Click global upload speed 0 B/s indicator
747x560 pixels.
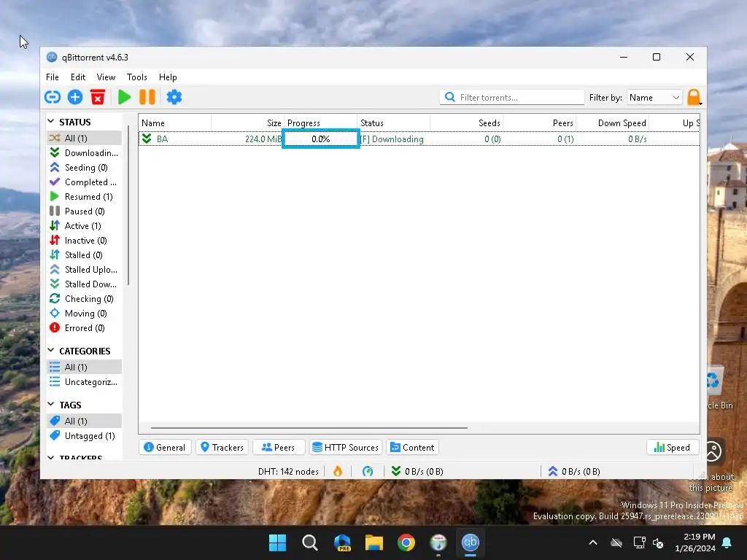[574, 472]
